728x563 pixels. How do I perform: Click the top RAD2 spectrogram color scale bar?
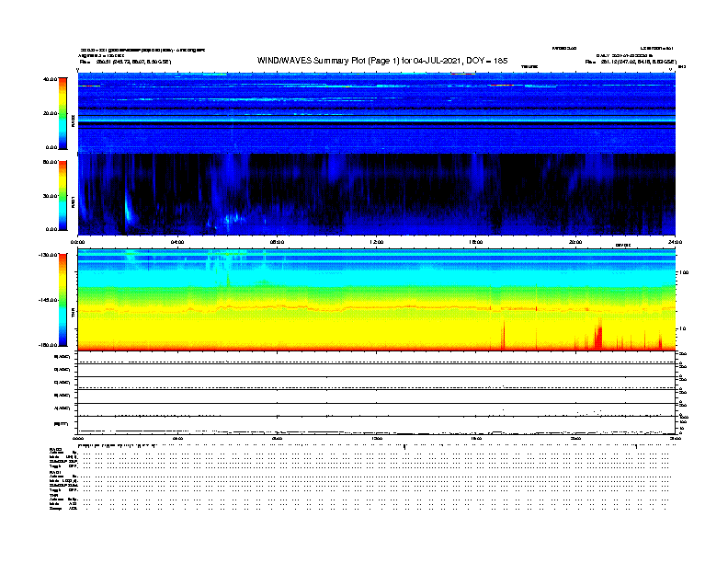pyautogui.click(x=63, y=112)
